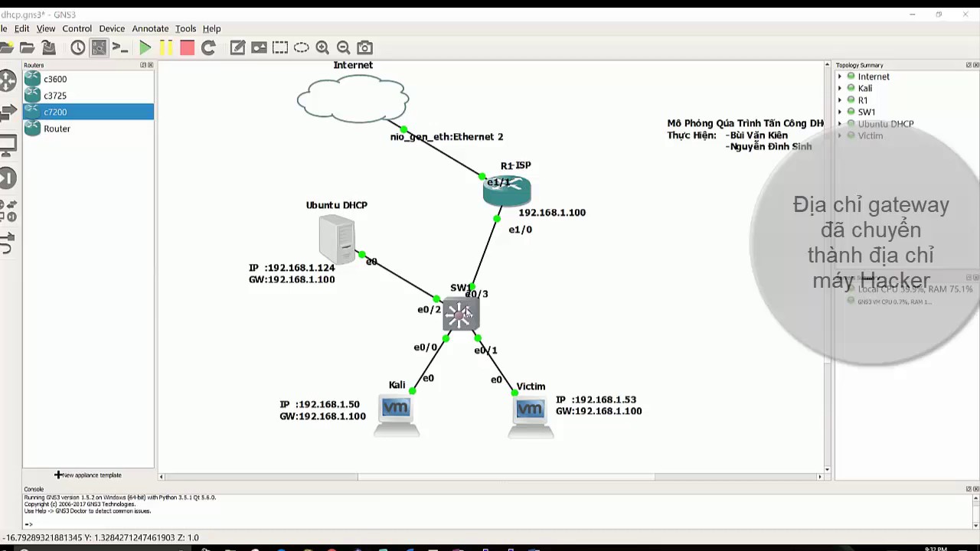
Task: Close the Routers dock panel
Action: click(151, 65)
